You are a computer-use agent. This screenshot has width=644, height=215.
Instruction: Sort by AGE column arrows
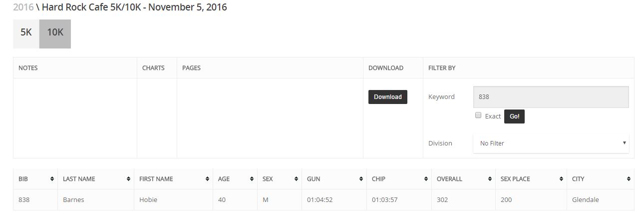point(252,179)
